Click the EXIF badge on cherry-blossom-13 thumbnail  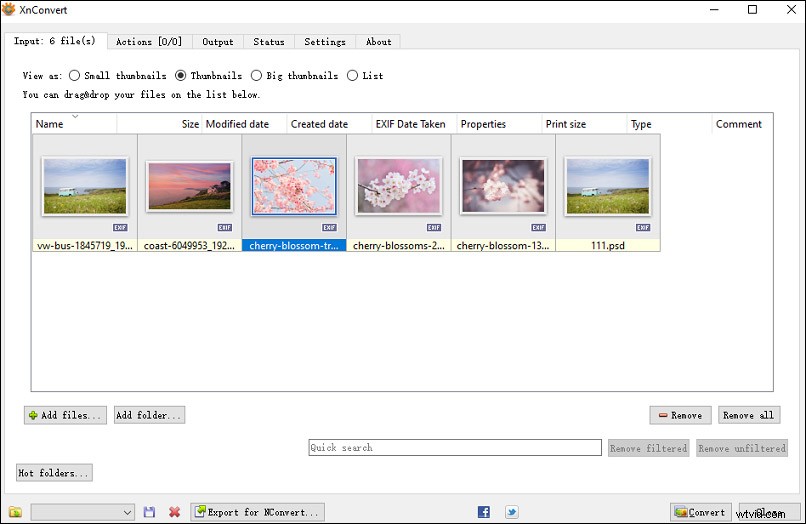click(x=539, y=227)
